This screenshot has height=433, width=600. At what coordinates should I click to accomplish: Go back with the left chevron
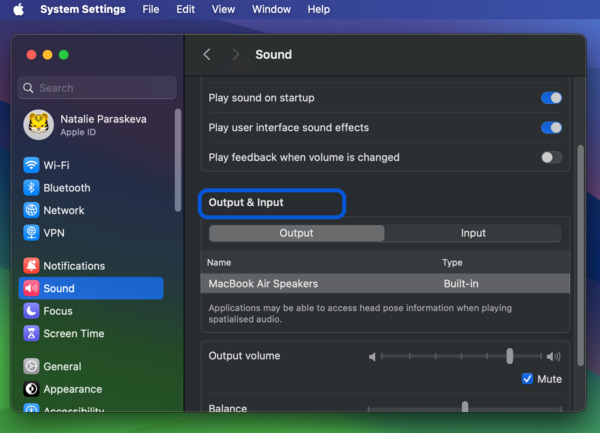tap(207, 54)
